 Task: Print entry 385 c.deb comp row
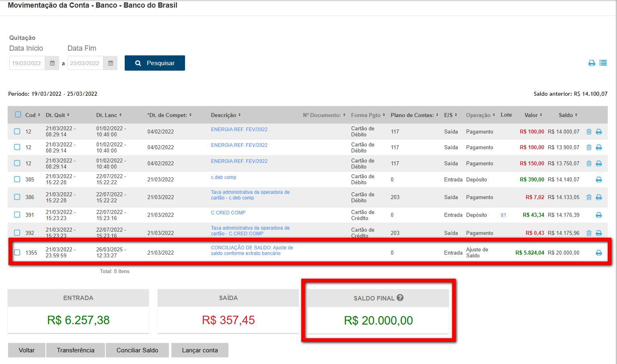point(598,179)
